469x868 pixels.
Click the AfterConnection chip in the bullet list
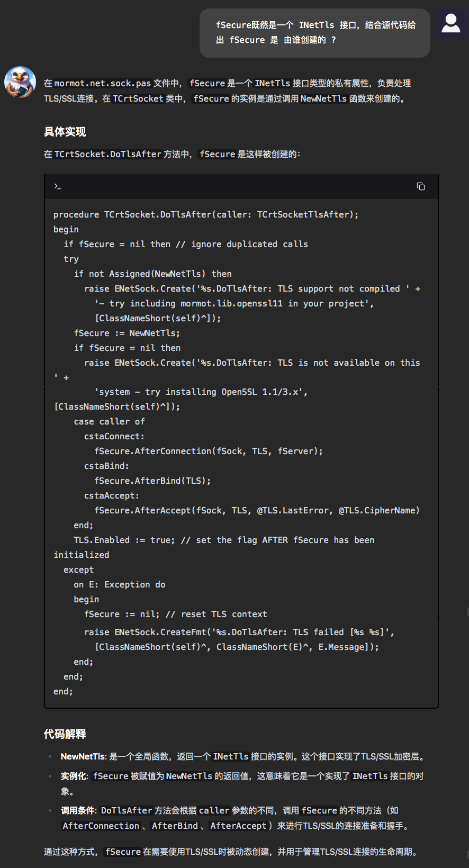tap(100, 826)
